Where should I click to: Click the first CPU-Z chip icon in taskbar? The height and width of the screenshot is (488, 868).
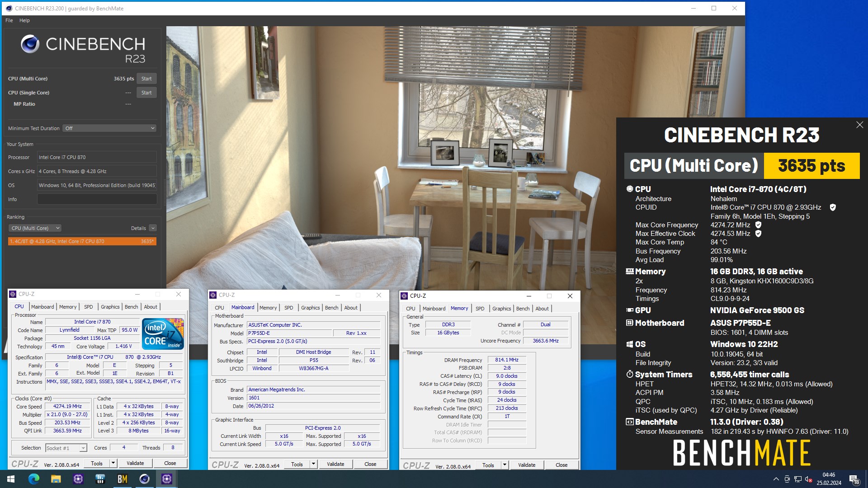(78, 479)
